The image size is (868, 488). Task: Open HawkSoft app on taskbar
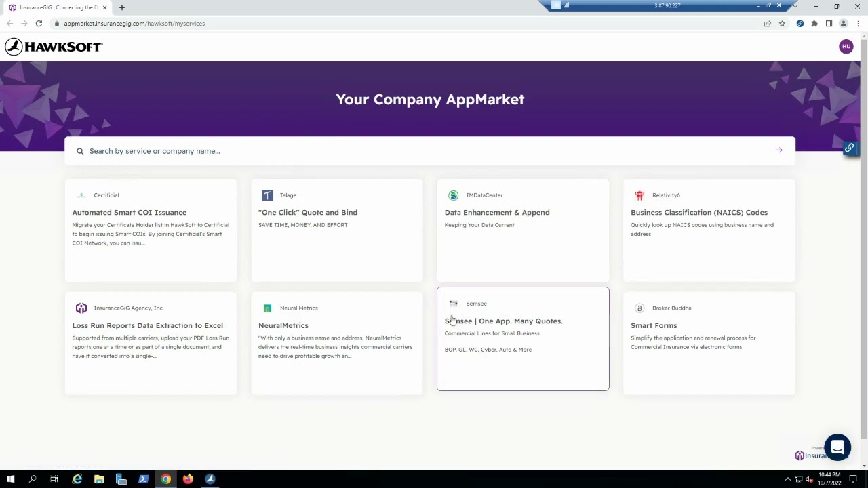(x=210, y=479)
